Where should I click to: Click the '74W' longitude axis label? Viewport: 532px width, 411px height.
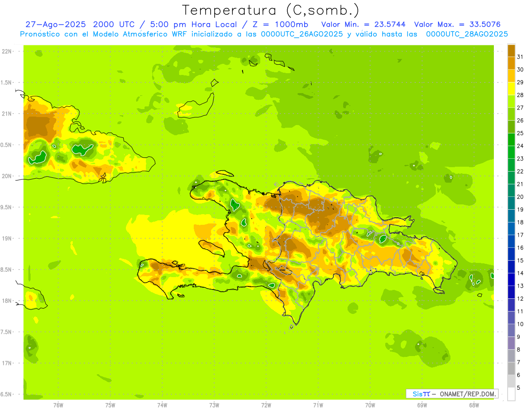point(162,405)
